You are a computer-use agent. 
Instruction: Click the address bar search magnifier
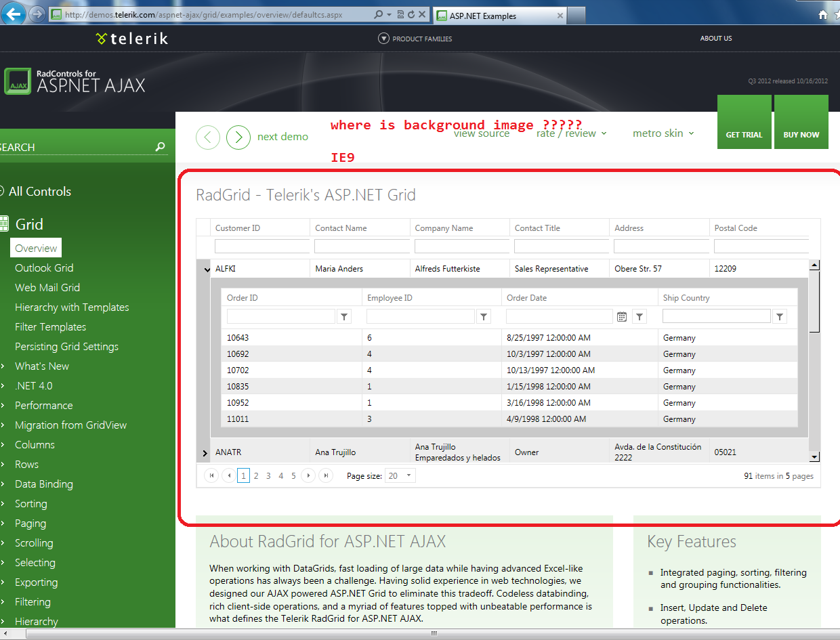pyautogui.click(x=379, y=14)
